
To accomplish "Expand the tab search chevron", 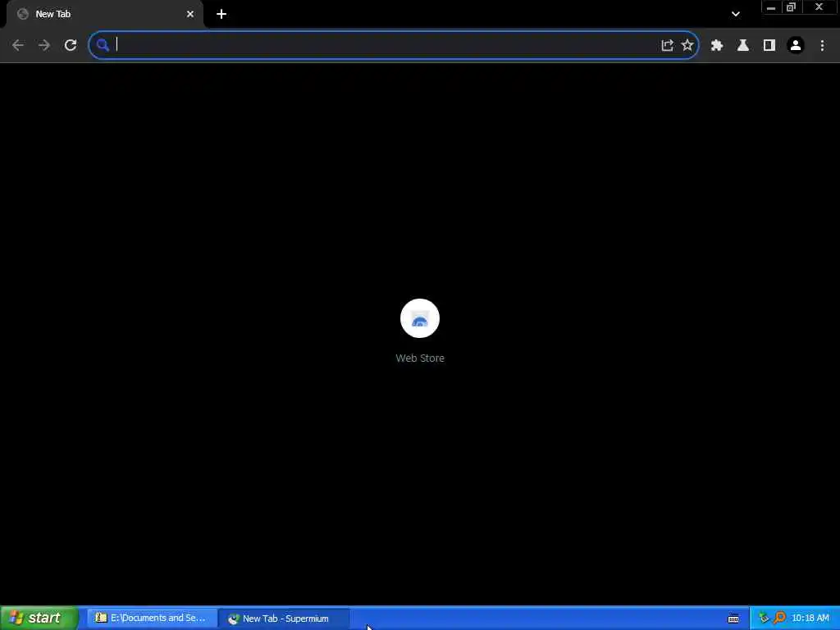I will click(x=736, y=14).
